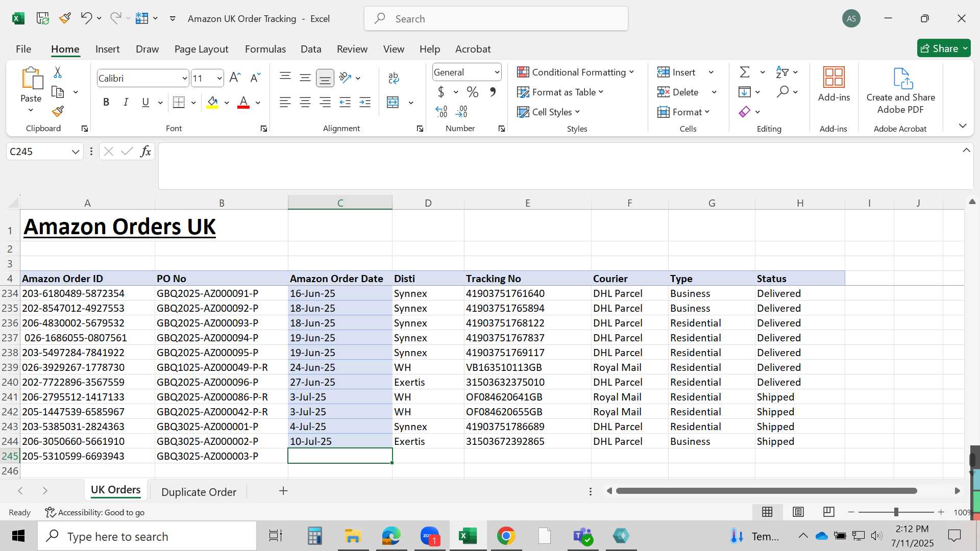
Task: Toggle Align Right horizontal alignment
Action: [325, 103]
